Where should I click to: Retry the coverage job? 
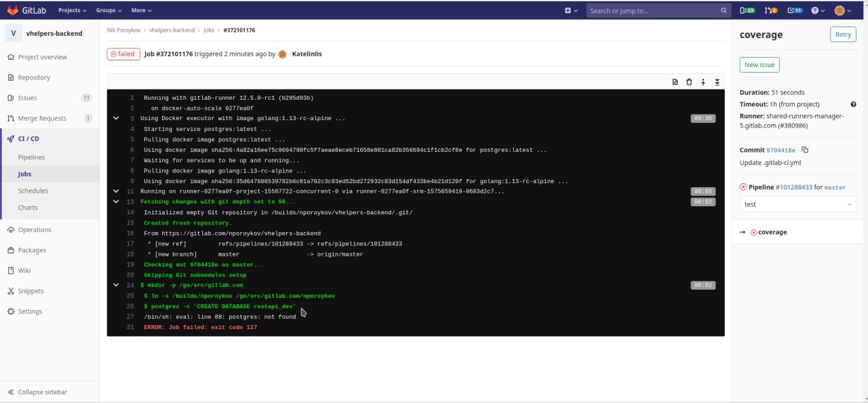tap(843, 35)
